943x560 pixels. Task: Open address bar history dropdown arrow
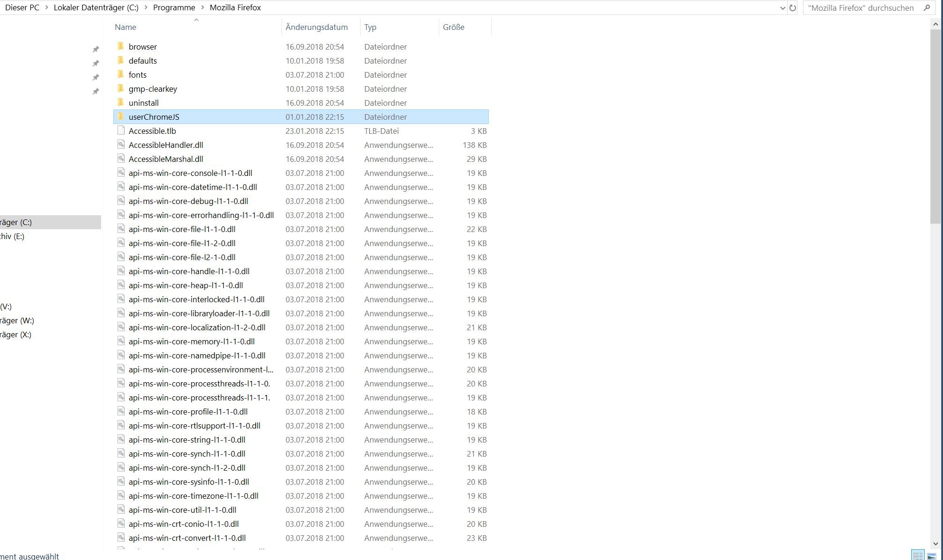click(782, 8)
